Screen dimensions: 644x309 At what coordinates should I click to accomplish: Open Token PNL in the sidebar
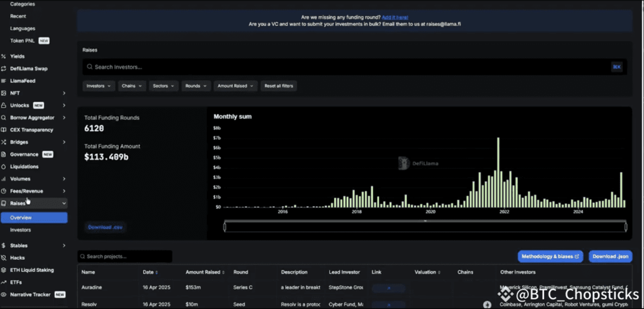click(22, 41)
